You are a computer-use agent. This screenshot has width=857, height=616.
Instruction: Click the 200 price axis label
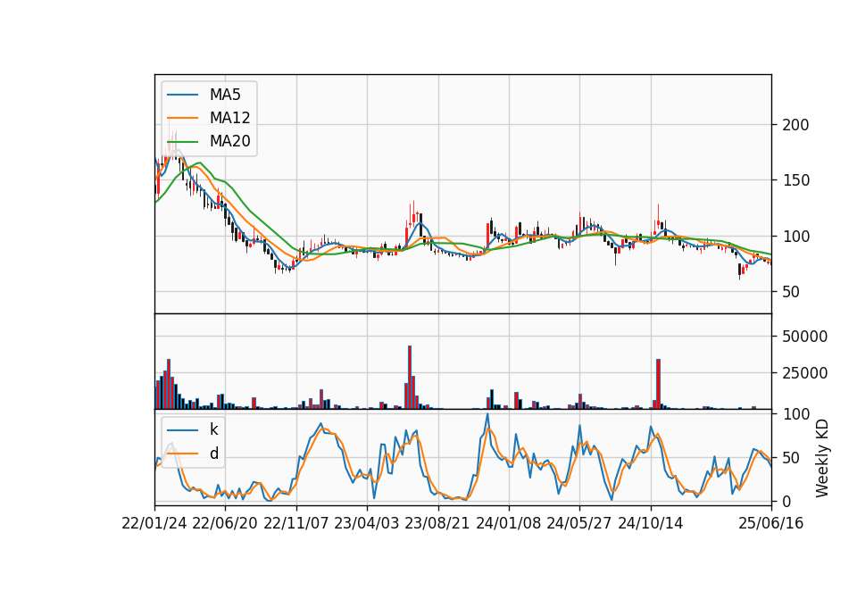click(795, 125)
